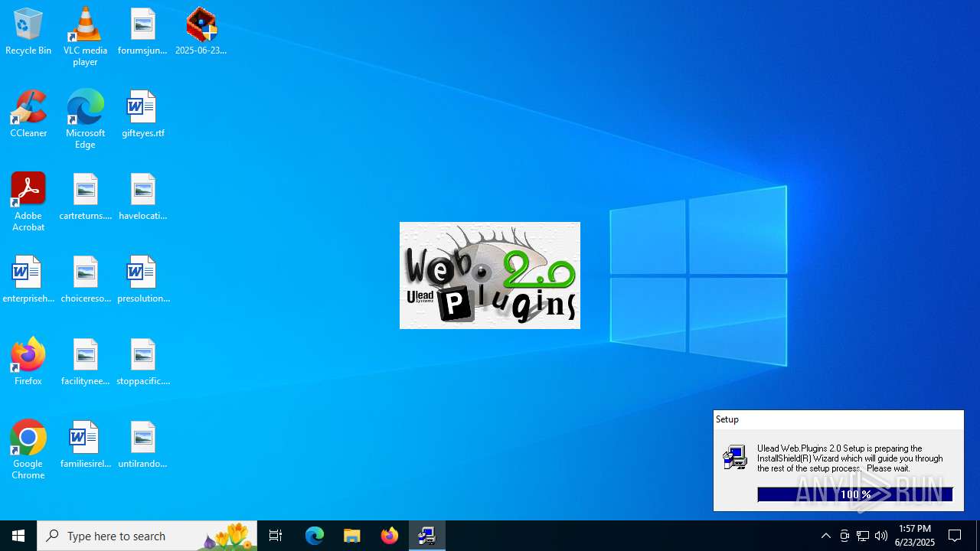Open Adobe Acrobat desktop shortcut

click(28, 202)
